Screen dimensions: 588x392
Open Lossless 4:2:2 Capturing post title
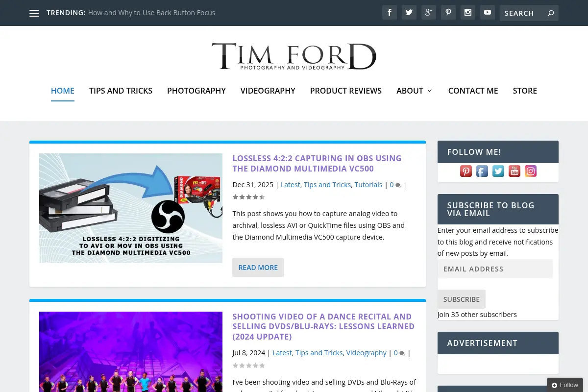317,164
